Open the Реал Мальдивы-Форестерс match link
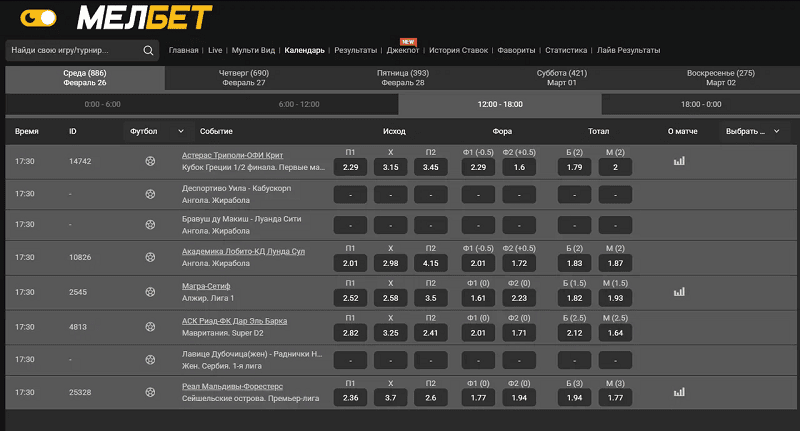The width and height of the screenshot is (800, 431). pos(233,386)
